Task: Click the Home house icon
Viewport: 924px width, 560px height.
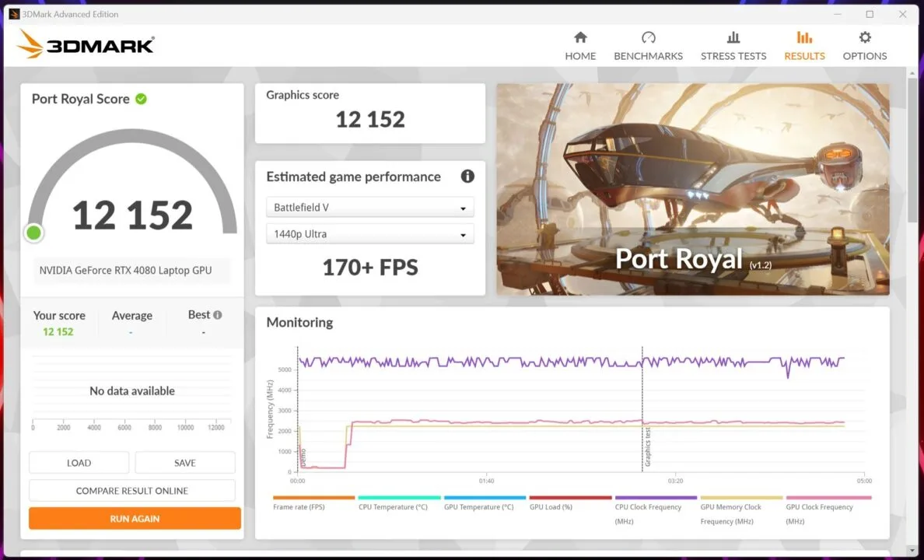Action: (x=580, y=38)
